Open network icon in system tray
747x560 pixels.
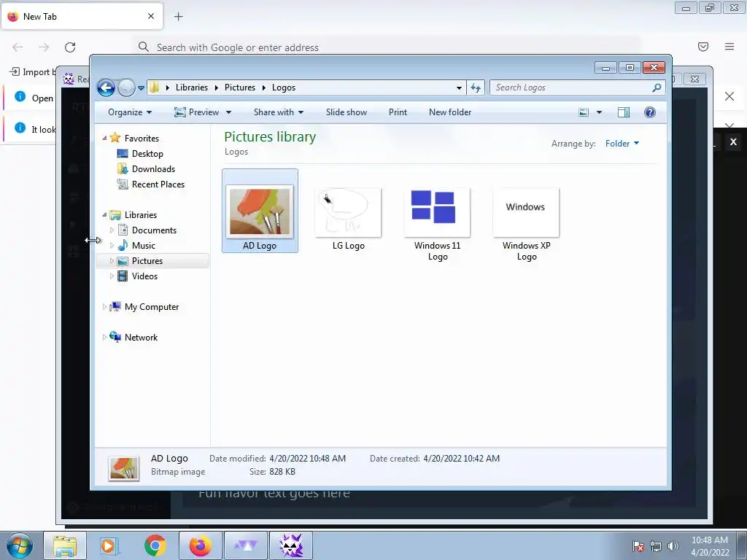click(x=656, y=546)
